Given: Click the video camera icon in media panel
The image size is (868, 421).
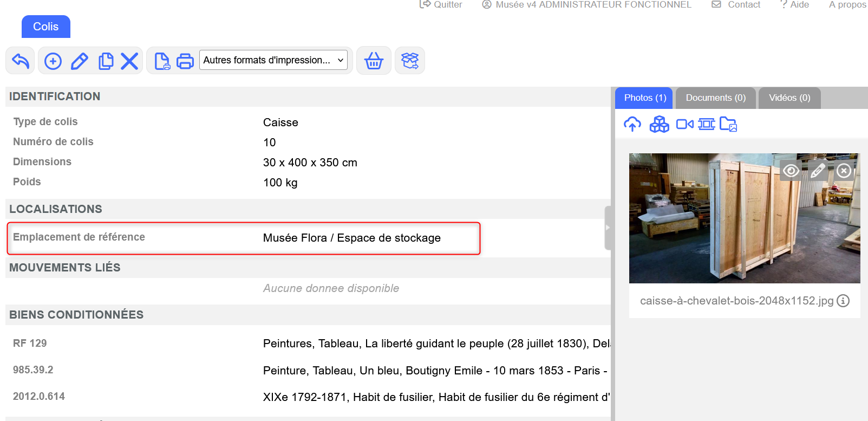Looking at the screenshot, I should 684,125.
